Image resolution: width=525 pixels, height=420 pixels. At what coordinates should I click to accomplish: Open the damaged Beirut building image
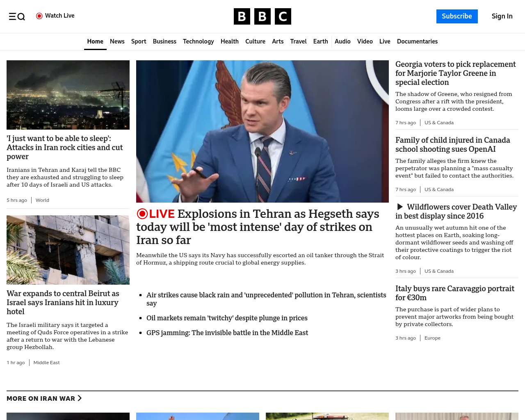pos(68,250)
